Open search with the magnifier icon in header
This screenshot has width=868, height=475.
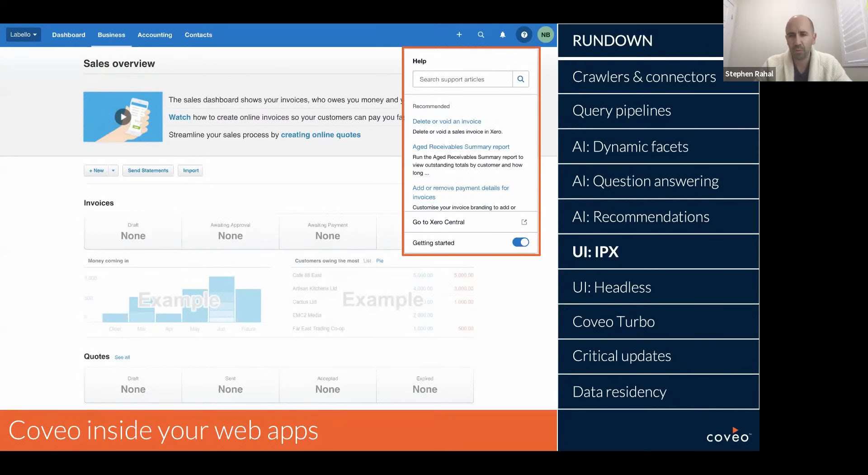(481, 35)
